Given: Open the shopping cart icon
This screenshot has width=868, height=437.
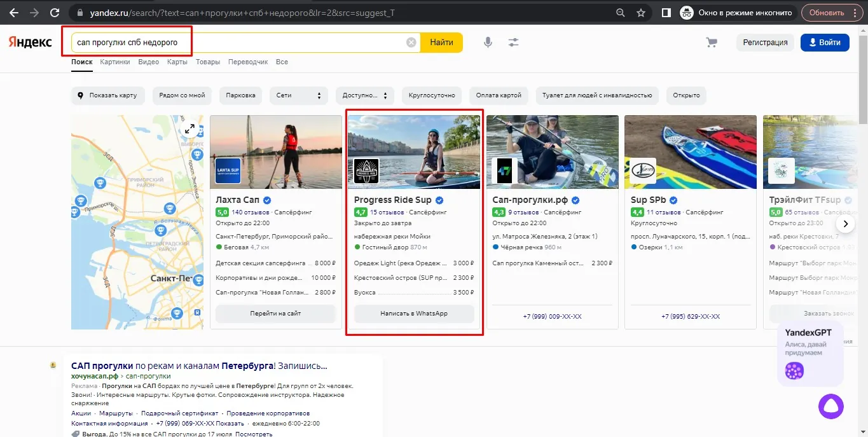Looking at the screenshot, I should 712,43.
